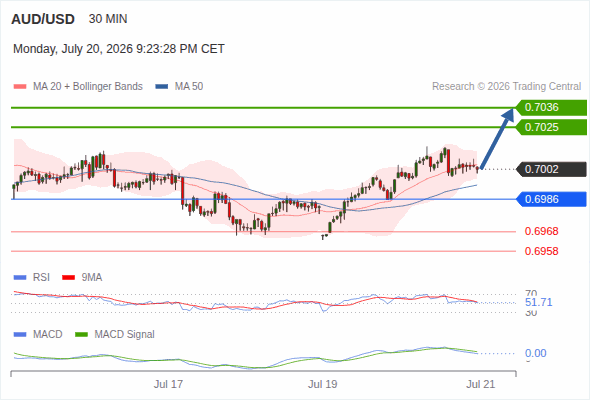The width and height of the screenshot is (590, 400).
Task: Click the 0.6968 support level label
Action: 541,231
